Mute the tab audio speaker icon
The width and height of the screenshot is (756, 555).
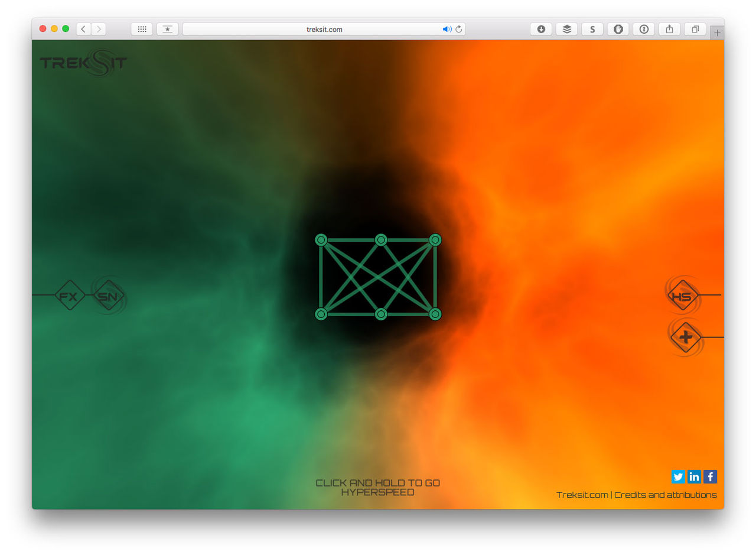(x=447, y=29)
